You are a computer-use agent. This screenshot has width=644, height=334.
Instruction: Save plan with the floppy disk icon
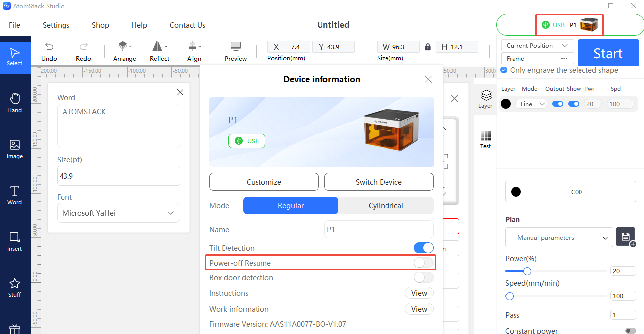[626, 237]
